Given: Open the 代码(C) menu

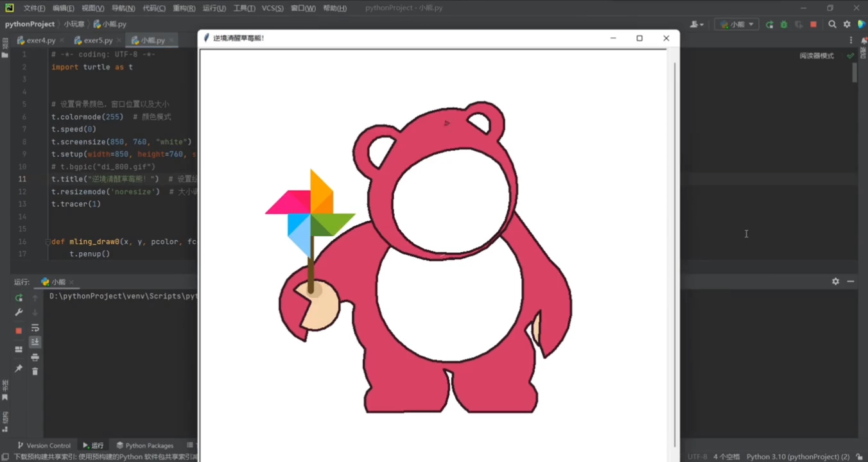Looking at the screenshot, I should pos(154,8).
